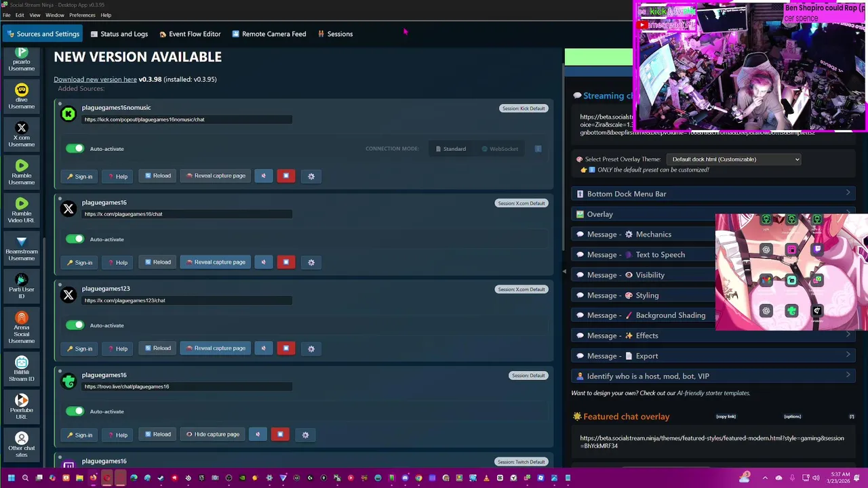Click Help for plaguegames16 X.com source

coord(117,262)
